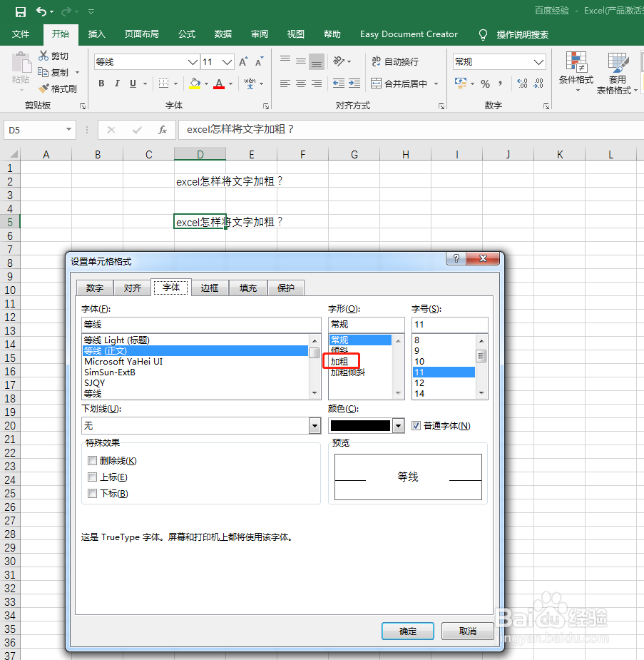The width and height of the screenshot is (644, 660).
Task: Open the 插入 ribbon tab
Action: 97,34
